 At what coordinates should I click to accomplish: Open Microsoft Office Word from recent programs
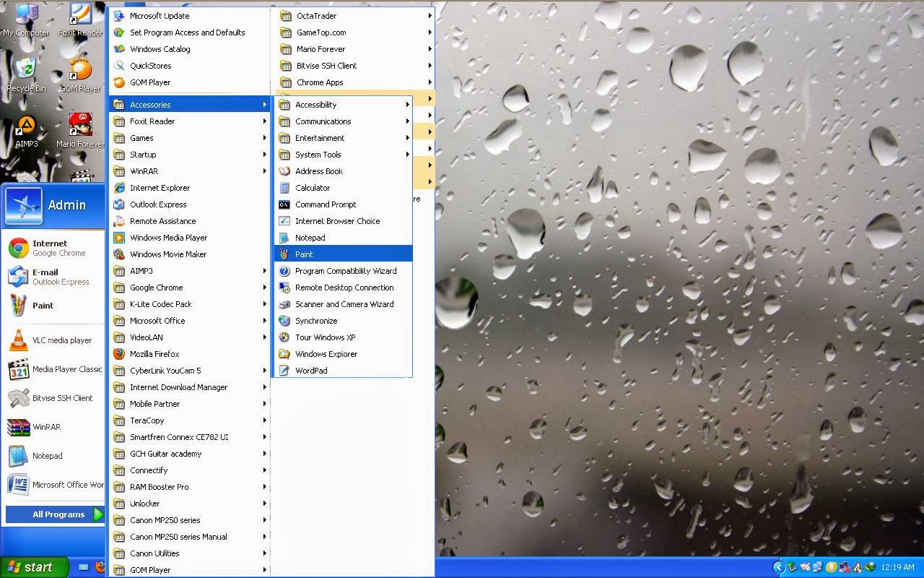53,485
